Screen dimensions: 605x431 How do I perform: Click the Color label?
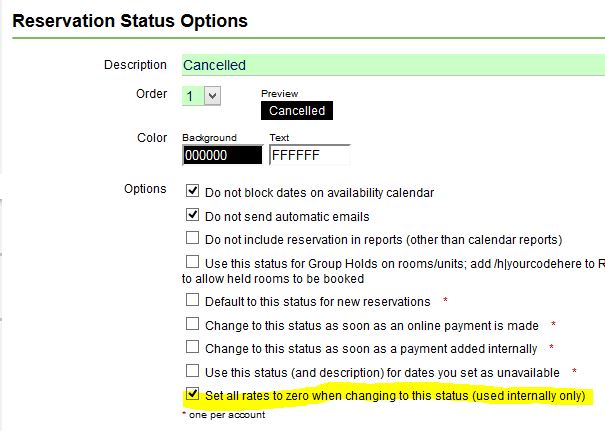pos(151,138)
